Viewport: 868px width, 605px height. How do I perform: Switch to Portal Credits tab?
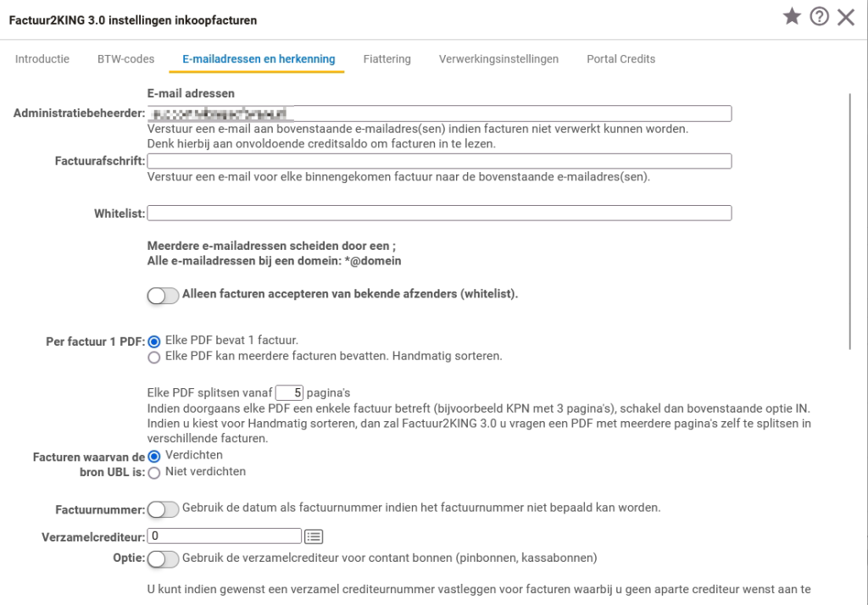pos(620,59)
